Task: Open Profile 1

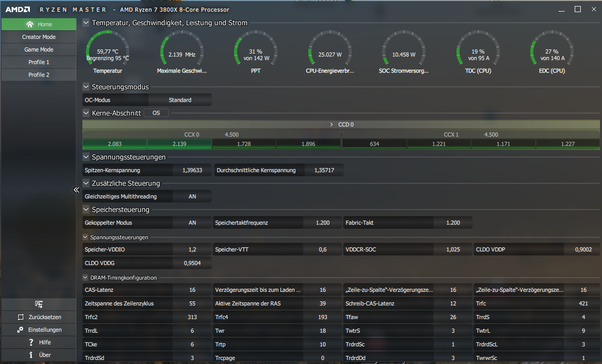Action: point(39,62)
